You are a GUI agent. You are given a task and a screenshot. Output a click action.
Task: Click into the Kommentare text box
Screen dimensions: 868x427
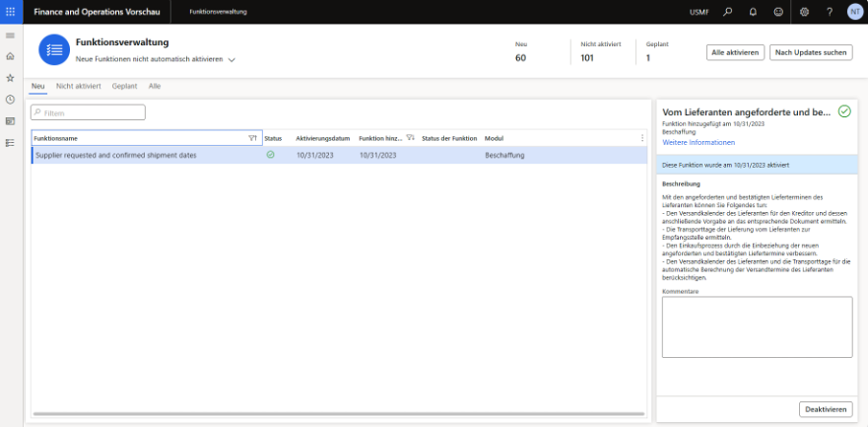coord(757,326)
